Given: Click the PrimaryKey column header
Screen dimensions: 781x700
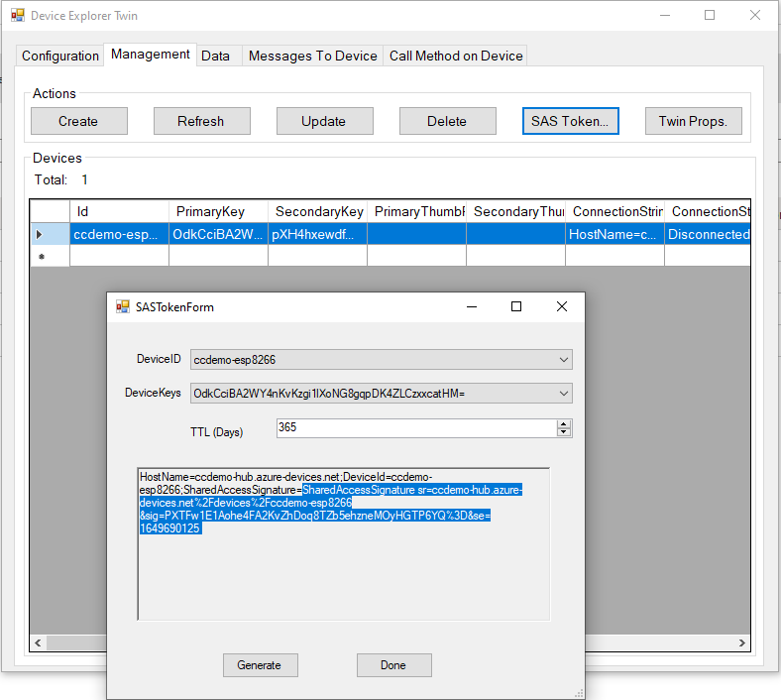Looking at the screenshot, I should 218,212.
